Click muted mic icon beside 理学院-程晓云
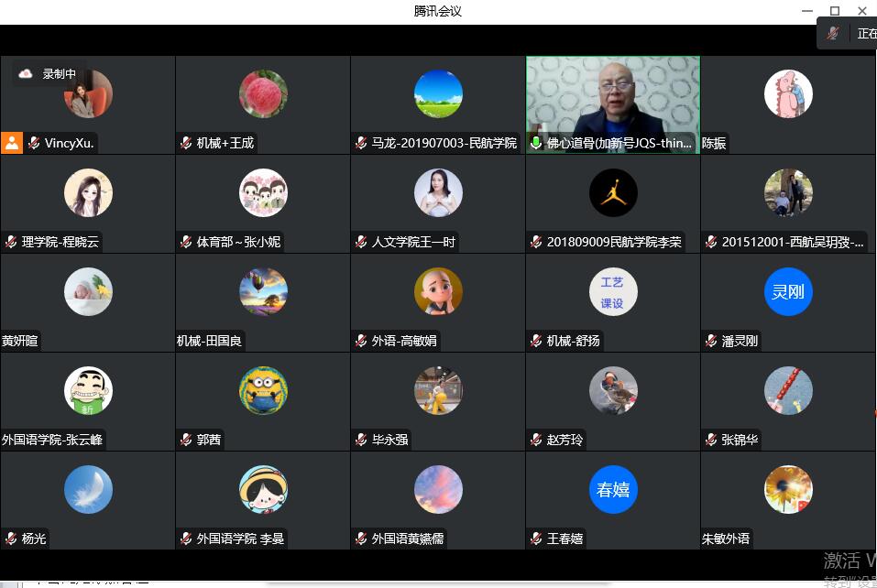Viewport: 877px width, 588px height. 11,242
